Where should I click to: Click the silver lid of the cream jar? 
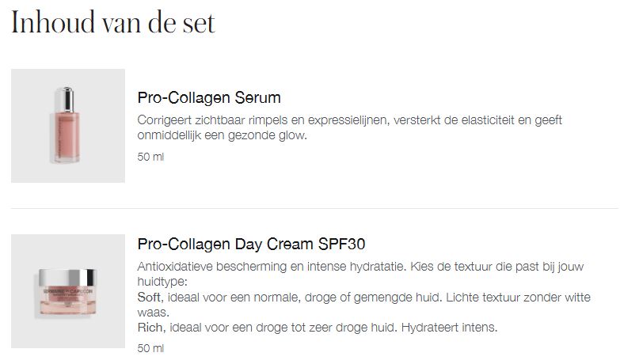click(x=67, y=277)
